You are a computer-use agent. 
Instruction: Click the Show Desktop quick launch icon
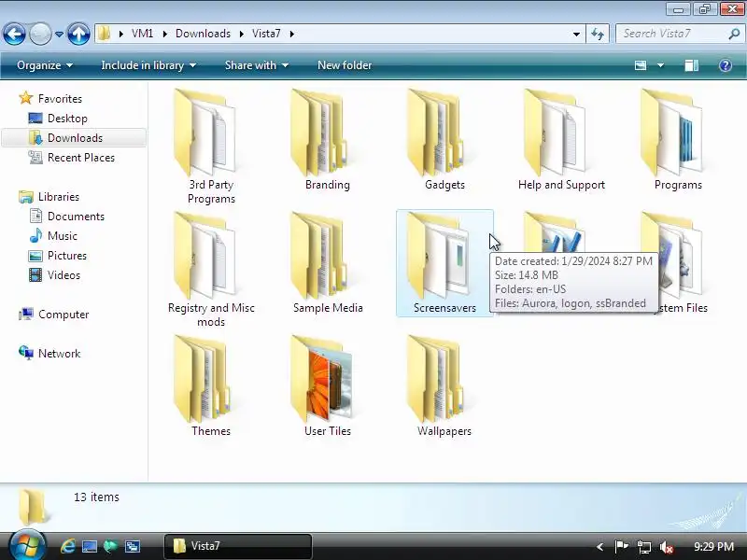89,546
